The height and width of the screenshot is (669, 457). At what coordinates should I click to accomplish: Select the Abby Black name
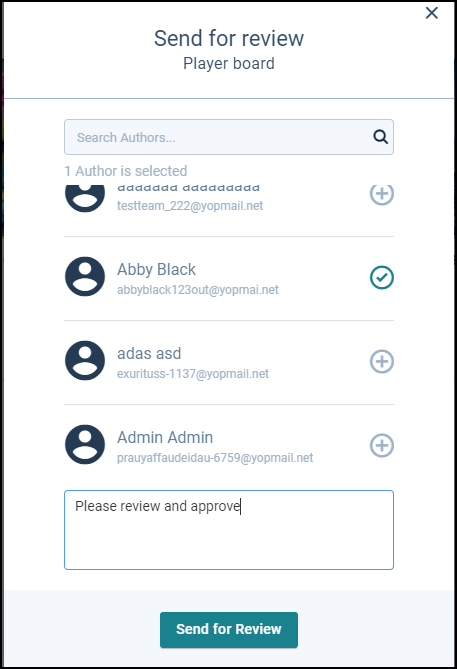[156, 270]
